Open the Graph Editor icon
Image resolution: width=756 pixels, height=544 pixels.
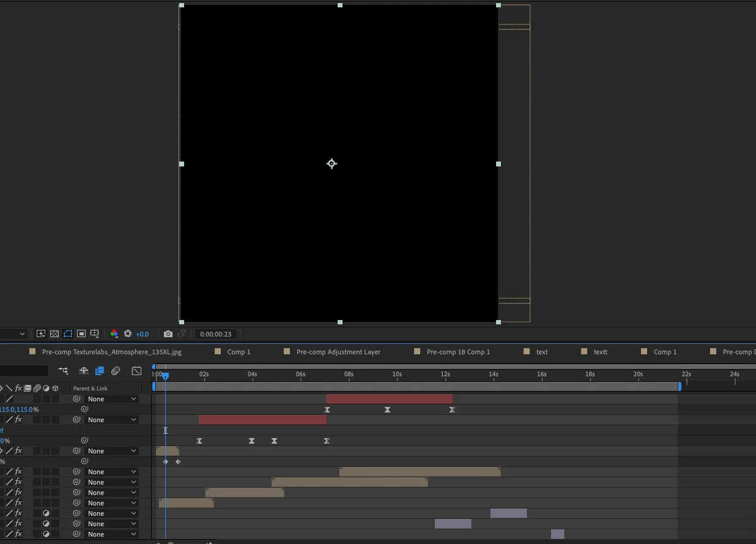(136, 371)
